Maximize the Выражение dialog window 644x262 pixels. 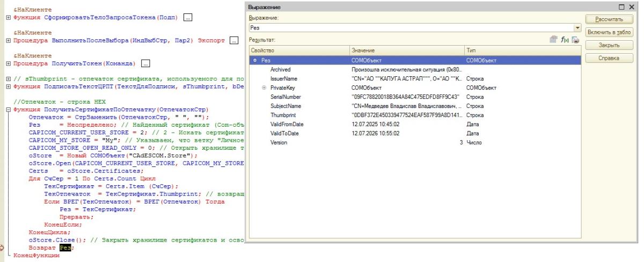623,7
